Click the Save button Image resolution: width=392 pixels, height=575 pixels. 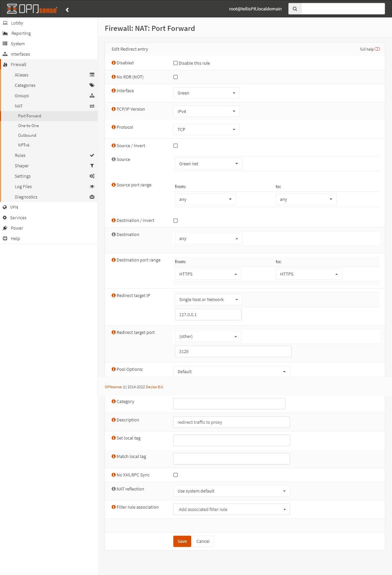[x=182, y=541]
